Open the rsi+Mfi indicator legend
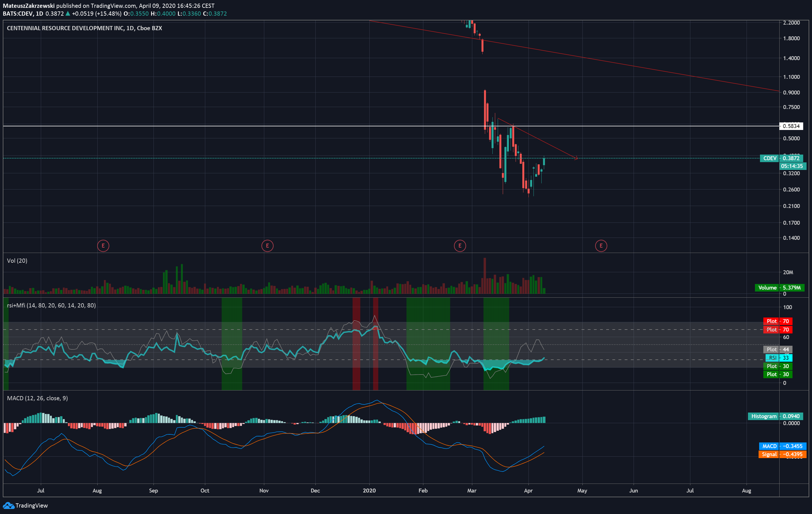 (51, 305)
